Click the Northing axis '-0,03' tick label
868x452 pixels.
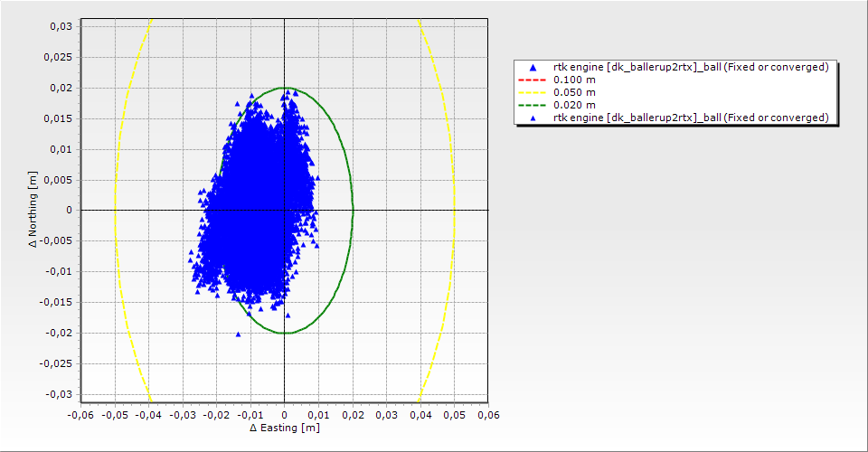coord(58,394)
